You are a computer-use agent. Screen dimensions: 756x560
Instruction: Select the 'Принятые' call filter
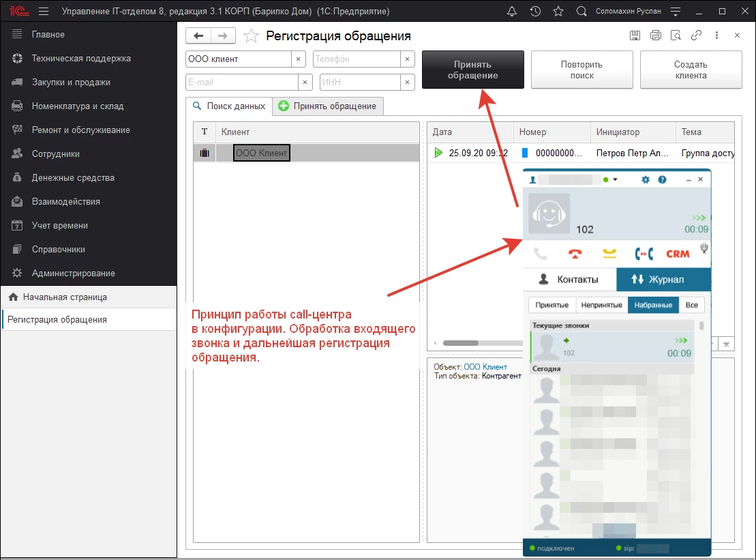(x=552, y=305)
